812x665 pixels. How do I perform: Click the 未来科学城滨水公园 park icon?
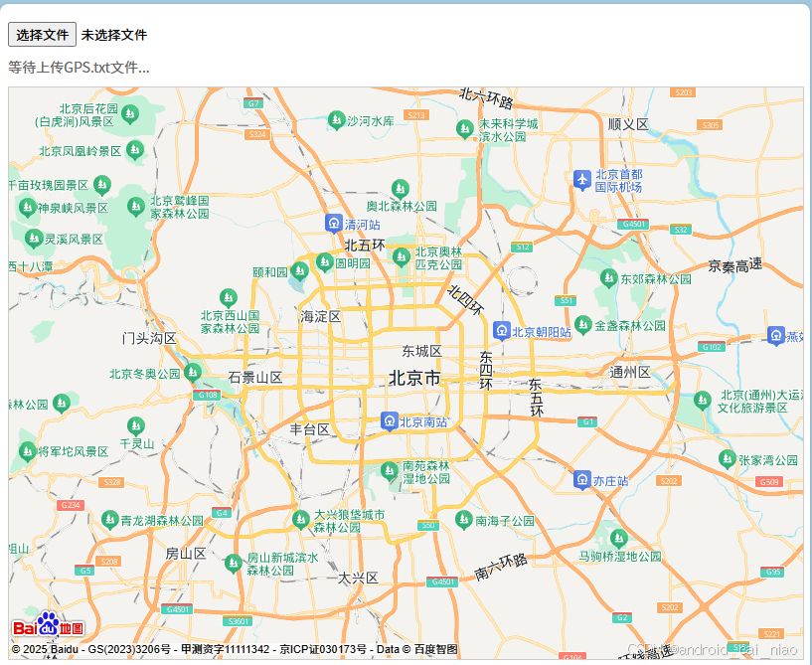[465, 129]
